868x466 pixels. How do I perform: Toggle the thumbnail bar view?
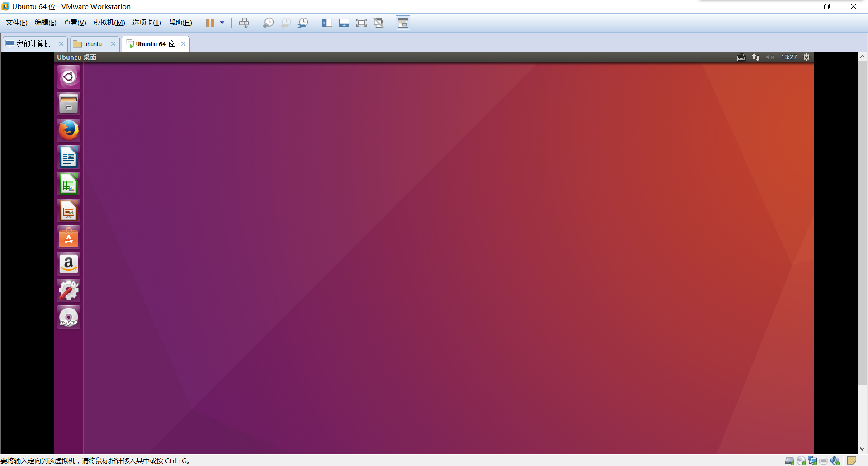(344, 23)
